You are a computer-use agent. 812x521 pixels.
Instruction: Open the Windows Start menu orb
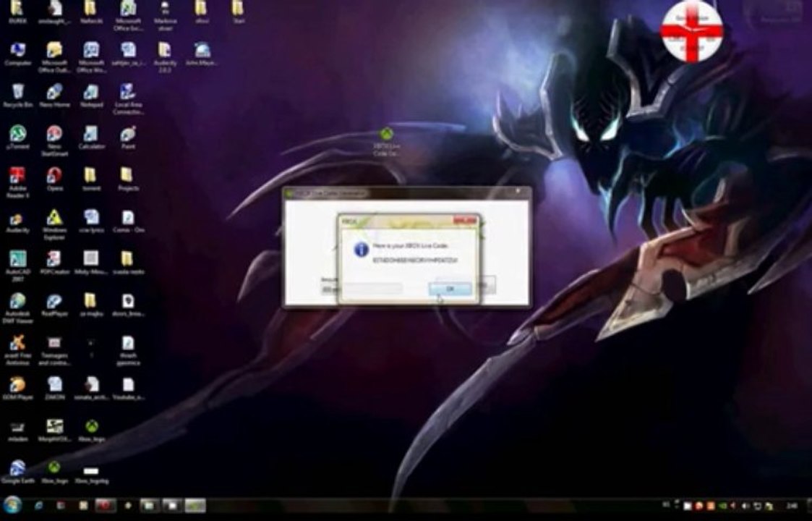coord(12,505)
